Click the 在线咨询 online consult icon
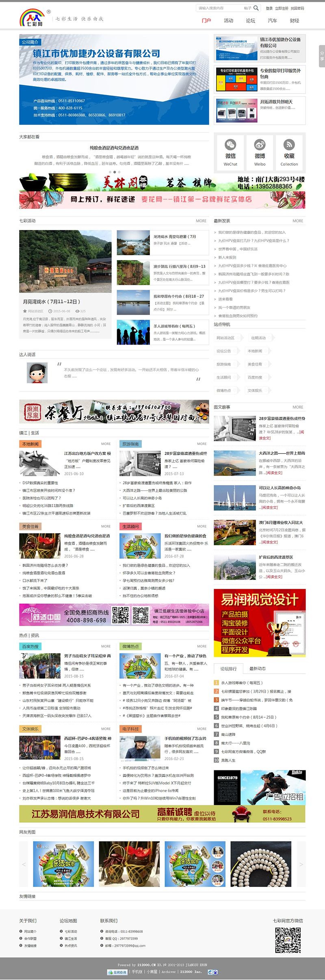Viewport: 325px width, 980px height. pos(117,972)
